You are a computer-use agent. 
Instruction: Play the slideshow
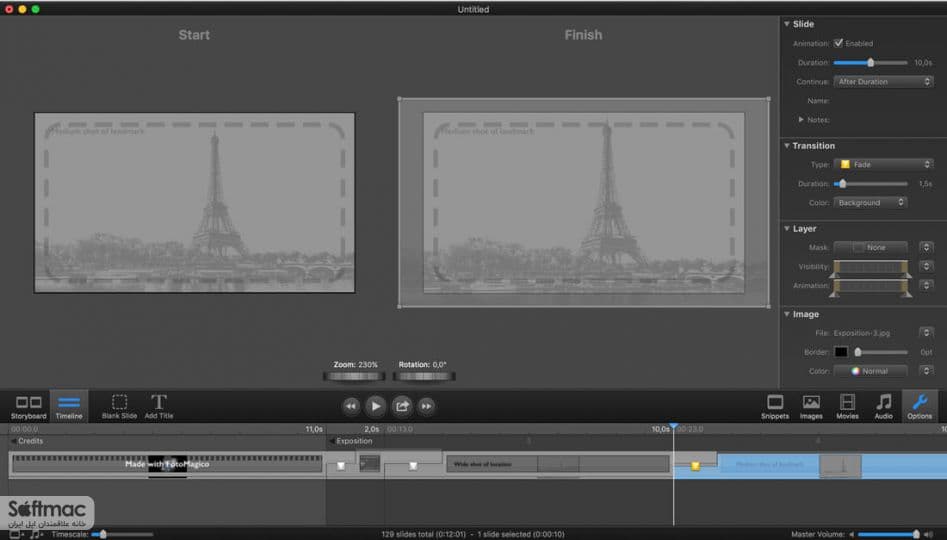pos(376,406)
